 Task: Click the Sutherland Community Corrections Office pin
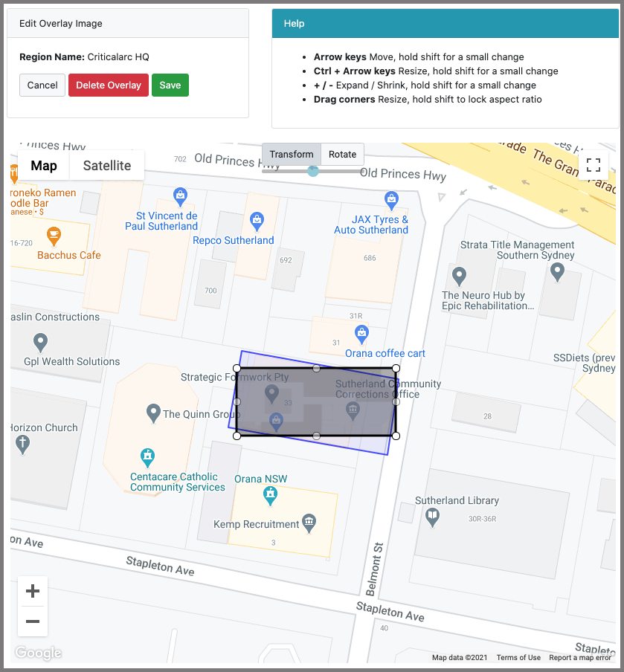[353, 410]
